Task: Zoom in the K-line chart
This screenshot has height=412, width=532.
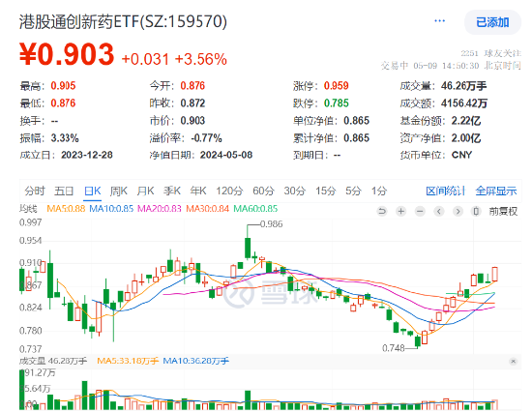Action: [x=401, y=212]
